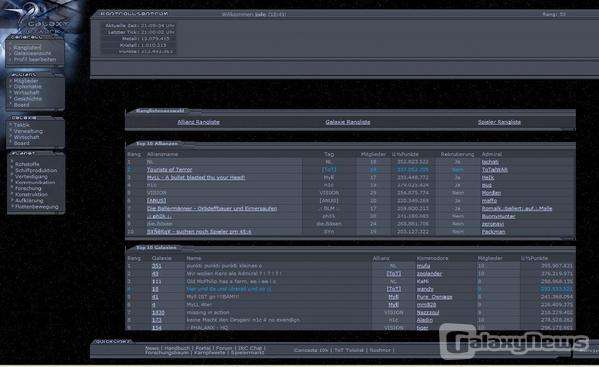599x367 pixels.
Task: Open the Forum quicklink
Action: 224,348
